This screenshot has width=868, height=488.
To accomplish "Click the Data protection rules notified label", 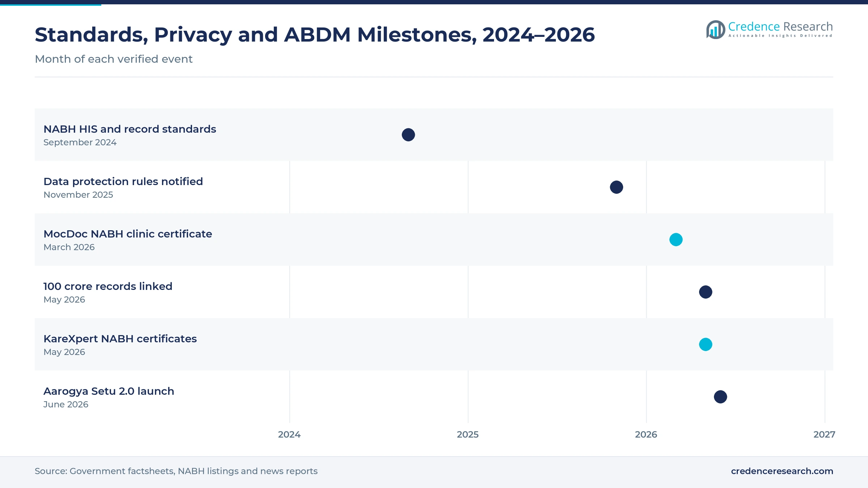I will [123, 181].
